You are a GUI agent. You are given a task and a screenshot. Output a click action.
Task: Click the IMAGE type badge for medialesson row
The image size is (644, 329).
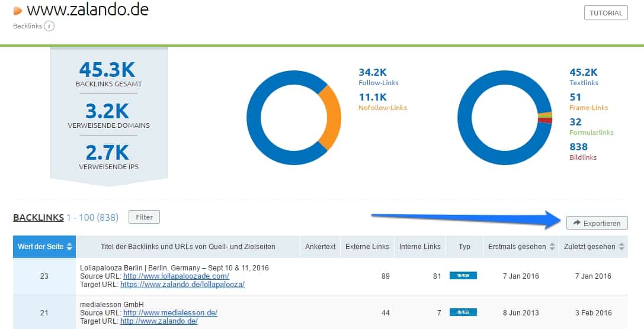(x=463, y=312)
